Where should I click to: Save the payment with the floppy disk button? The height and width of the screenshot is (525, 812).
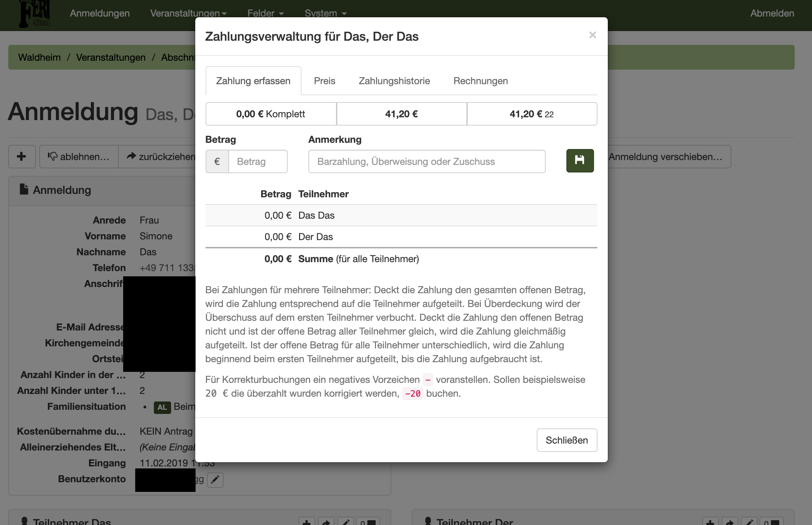(580, 161)
